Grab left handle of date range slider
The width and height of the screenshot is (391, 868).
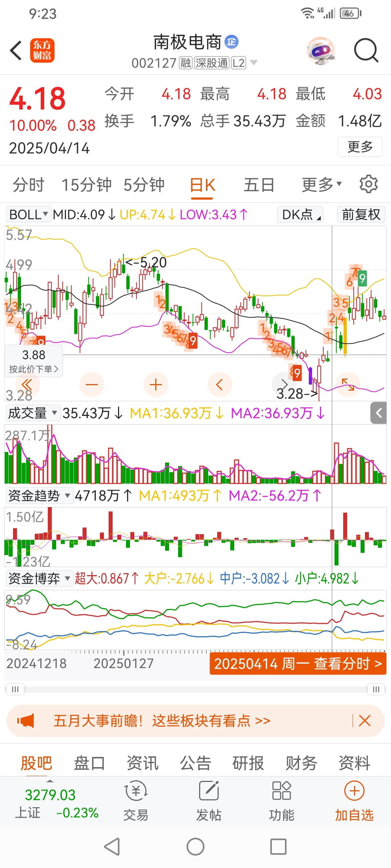pos(15,689)
